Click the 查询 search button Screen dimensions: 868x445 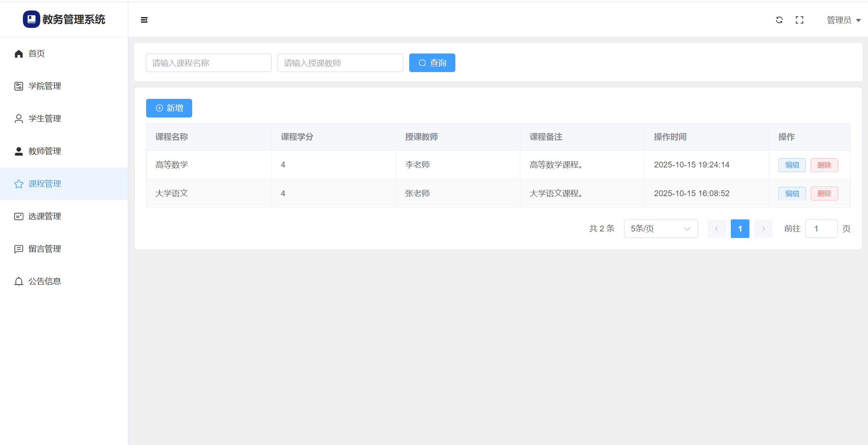click(432, 63)
